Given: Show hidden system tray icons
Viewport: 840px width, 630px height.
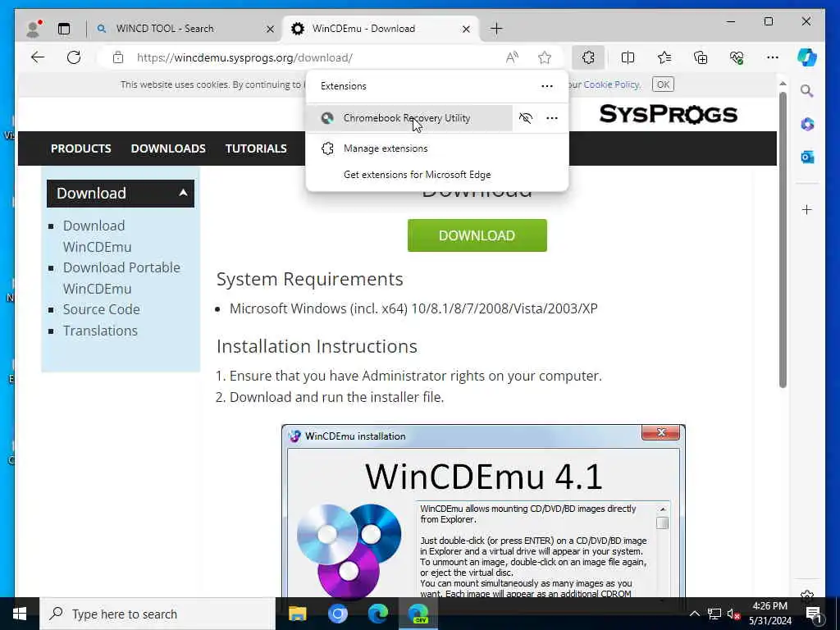Looking at the screenshot, I should 694,614.
